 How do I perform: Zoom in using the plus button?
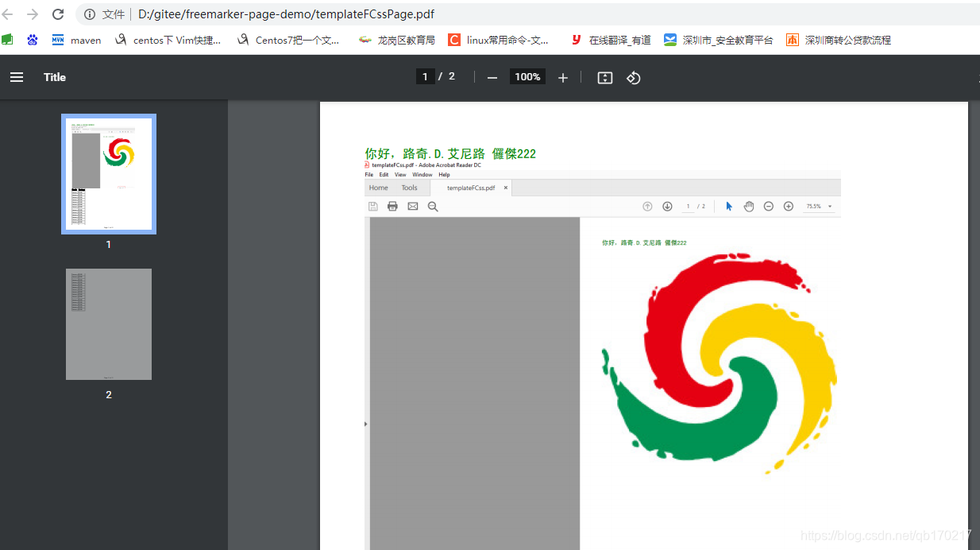click(x=563, y=77)
